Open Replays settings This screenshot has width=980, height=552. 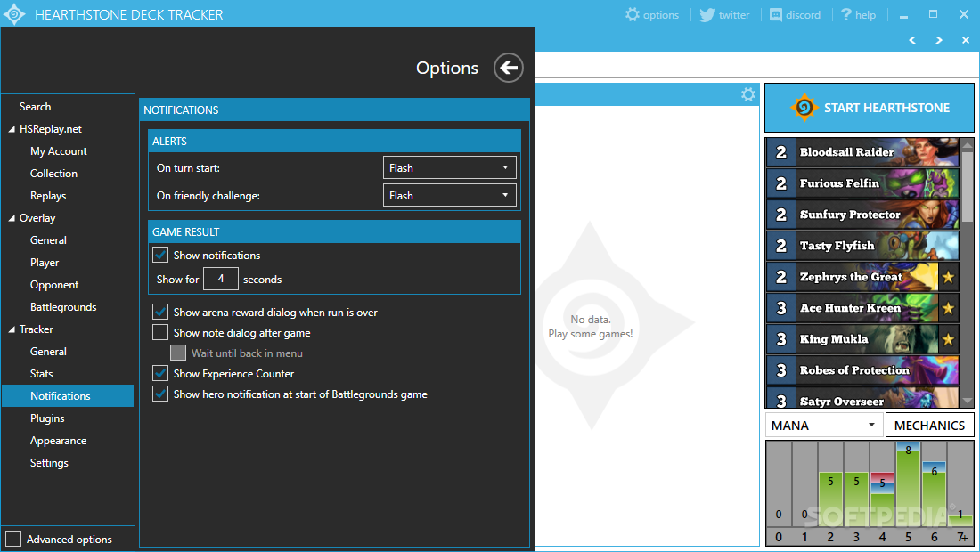click(x=48, y=196)
